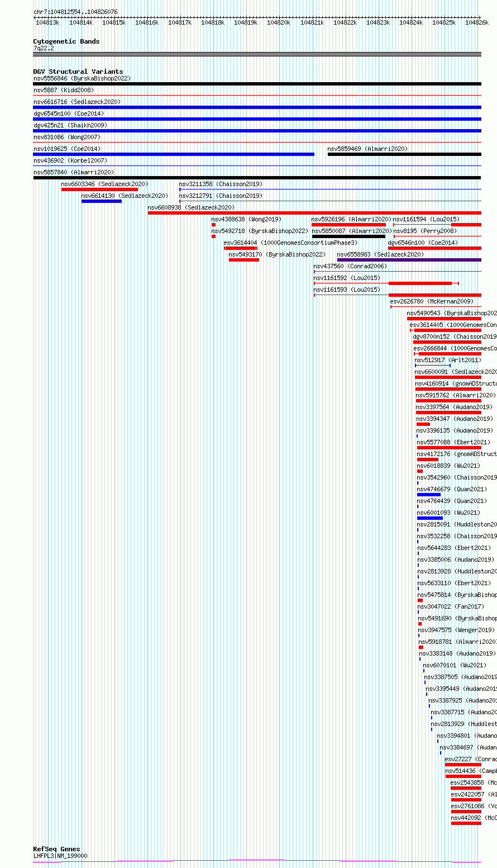The width and height of the screenshot is (497, 868).
Task: Click the Cytogenetic Bands track heading
Action: pyautogui.click(x=66, y=41)
